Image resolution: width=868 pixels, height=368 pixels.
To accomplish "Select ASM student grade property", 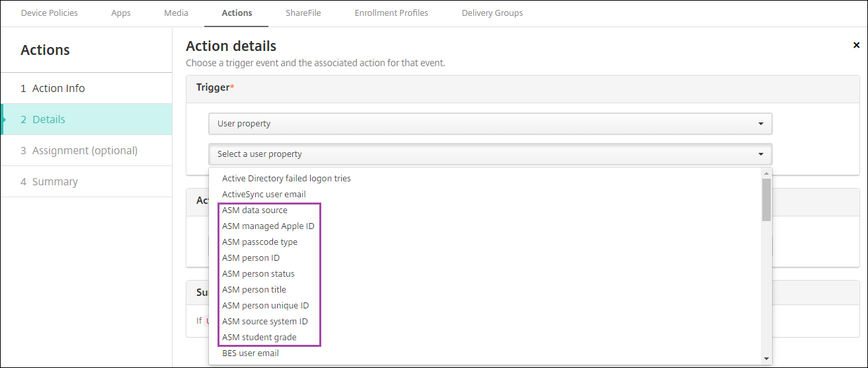I will (259, 338).
